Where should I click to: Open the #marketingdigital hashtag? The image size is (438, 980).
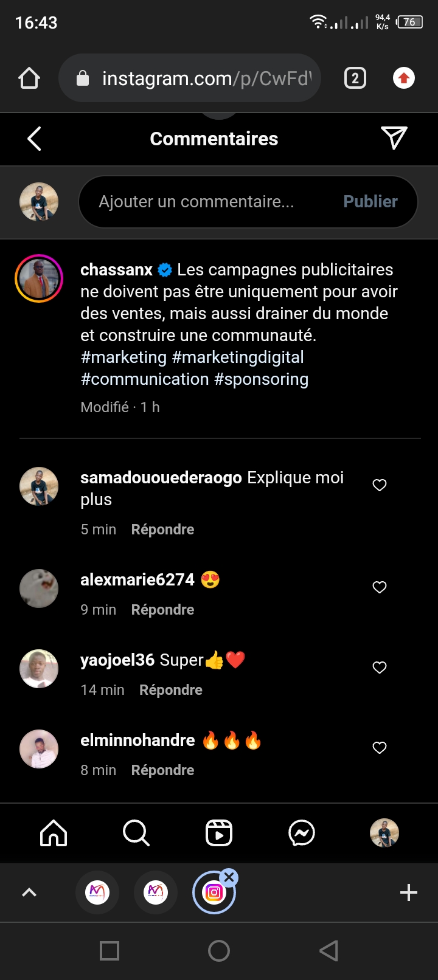click(x=238, y=357)
